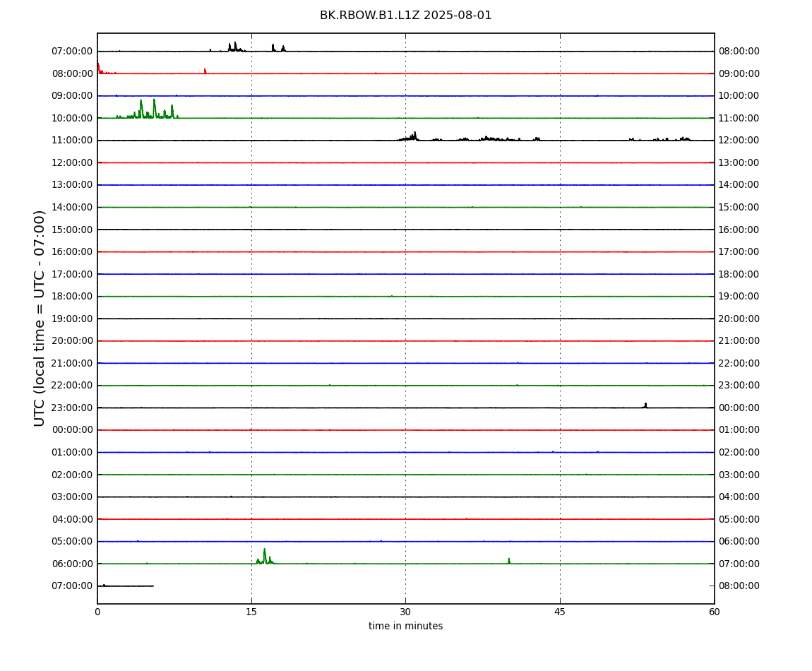Pick the left-axis row label 17:00:00
Screen dimensions: 812x671
73,274
